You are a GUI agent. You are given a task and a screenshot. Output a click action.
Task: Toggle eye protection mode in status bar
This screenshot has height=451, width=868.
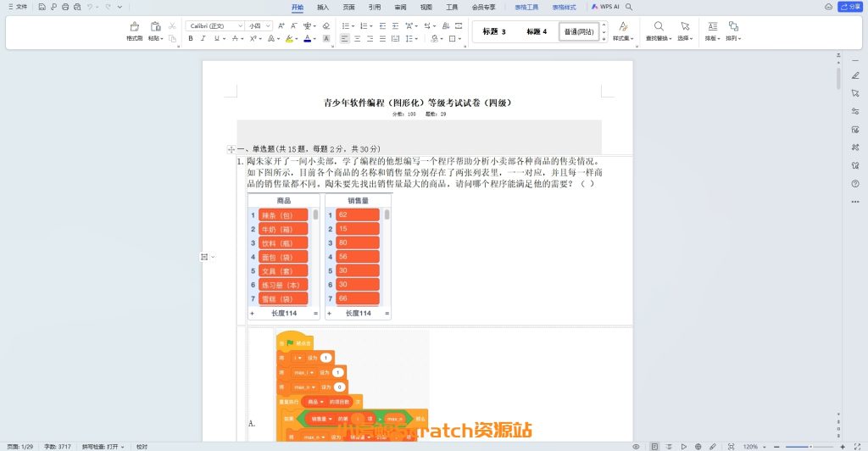(x=636, y=446)
